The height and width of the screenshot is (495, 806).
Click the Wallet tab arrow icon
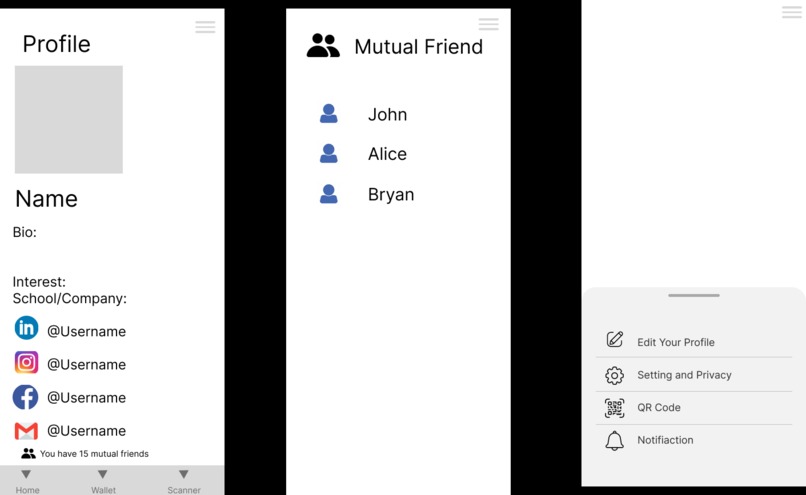point(103,474)
